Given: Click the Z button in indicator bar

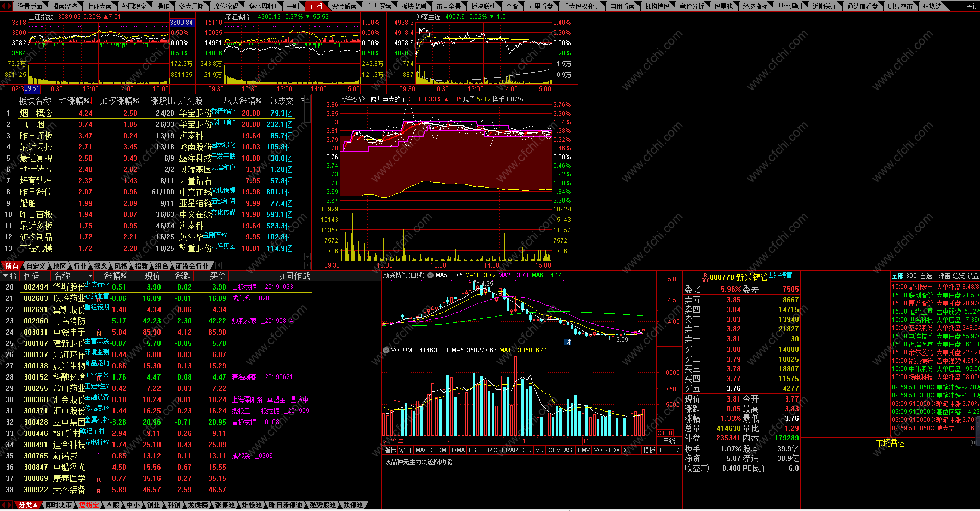Looking at the screenshot, I should [678, 450].
